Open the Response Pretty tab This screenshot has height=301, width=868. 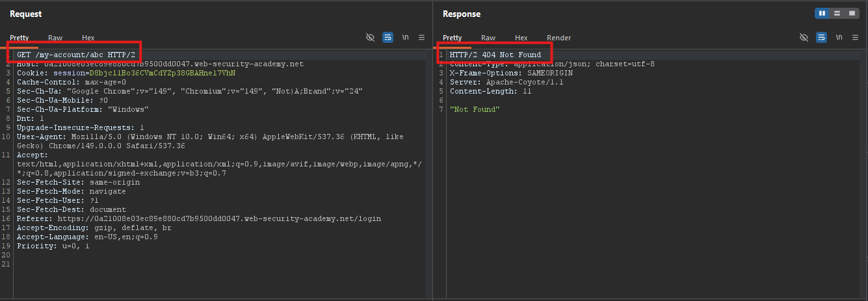tap(453, 38)
